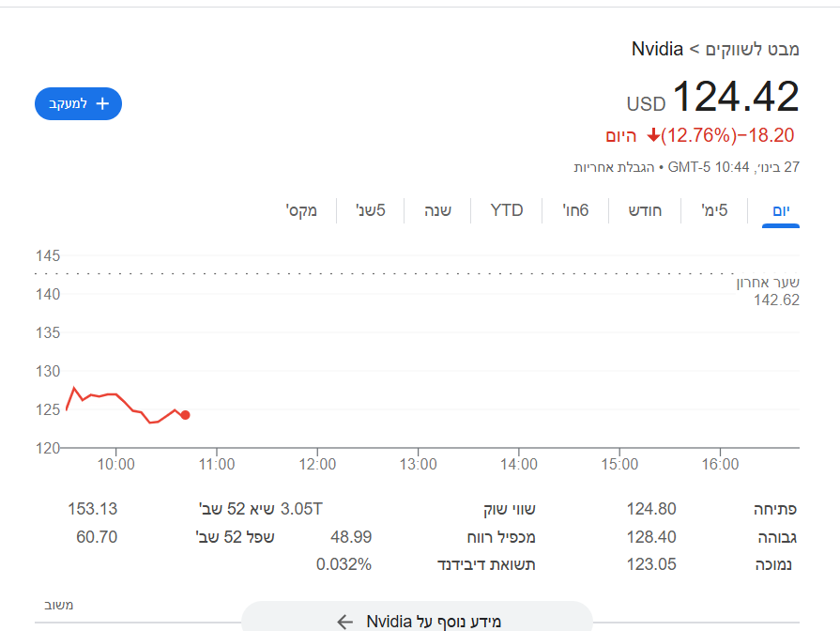Open the 5-year chart tab
The image size is (840, 631).
pyautogui.click(x=370, y=210)
